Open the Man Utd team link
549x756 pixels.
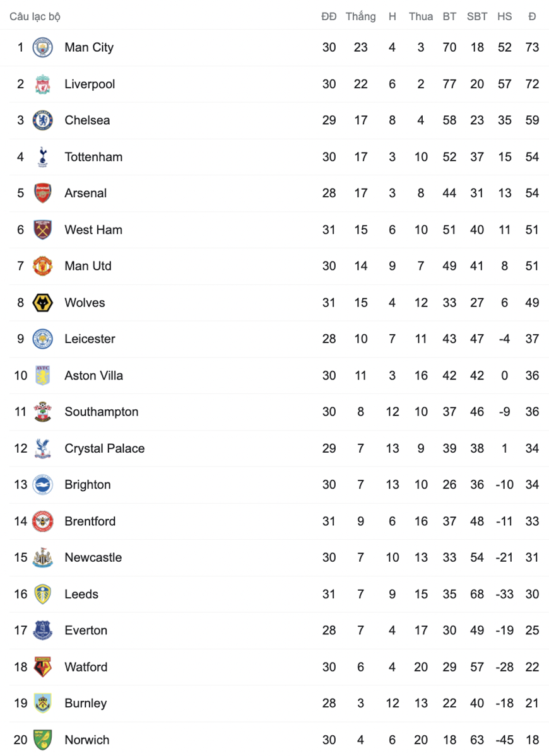88,266
